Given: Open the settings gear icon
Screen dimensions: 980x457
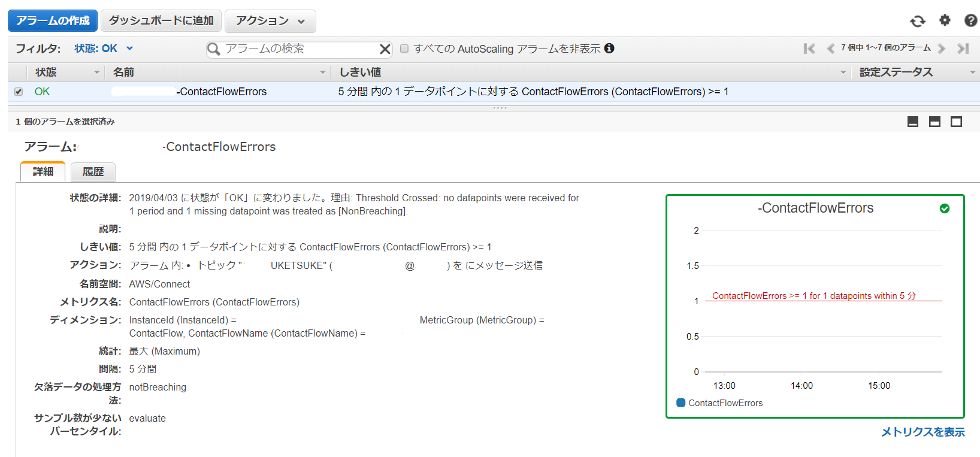Looking at the screenshot, I should coord(945,20).
